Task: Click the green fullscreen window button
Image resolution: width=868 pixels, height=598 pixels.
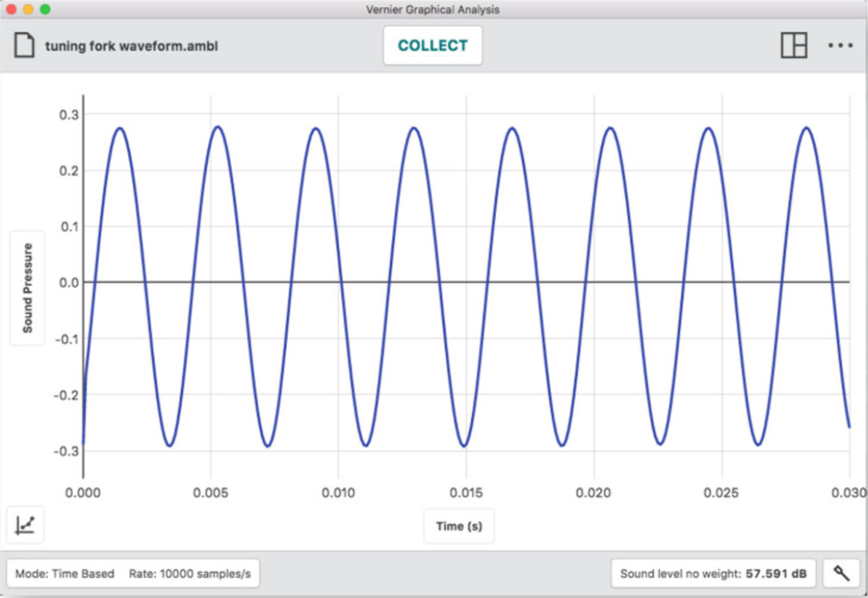Action: pos(45,9)
